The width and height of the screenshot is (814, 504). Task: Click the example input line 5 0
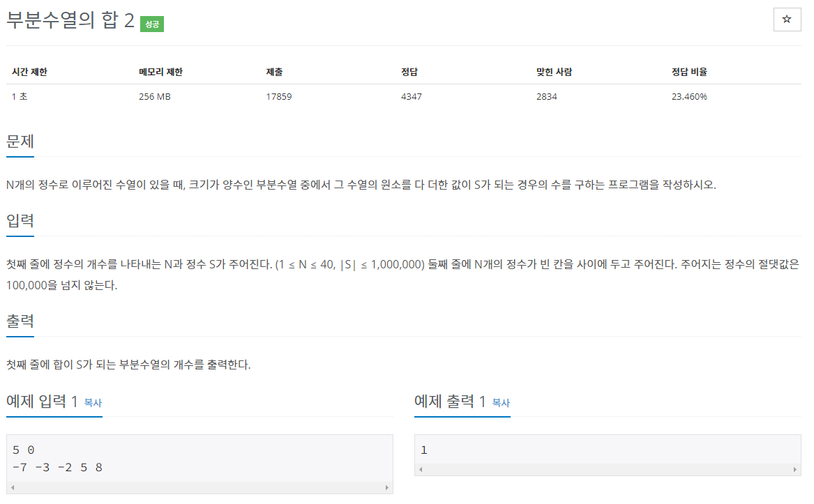pyautogui.click(x=23, y=450)
